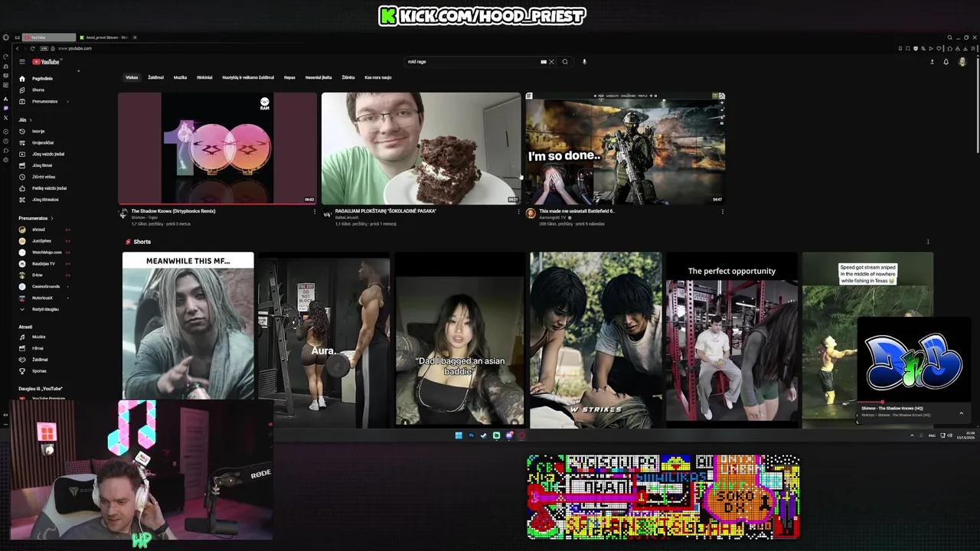Open WatchMojo.com channel subscription
The image size is (980, 551).
coord(46,253)
